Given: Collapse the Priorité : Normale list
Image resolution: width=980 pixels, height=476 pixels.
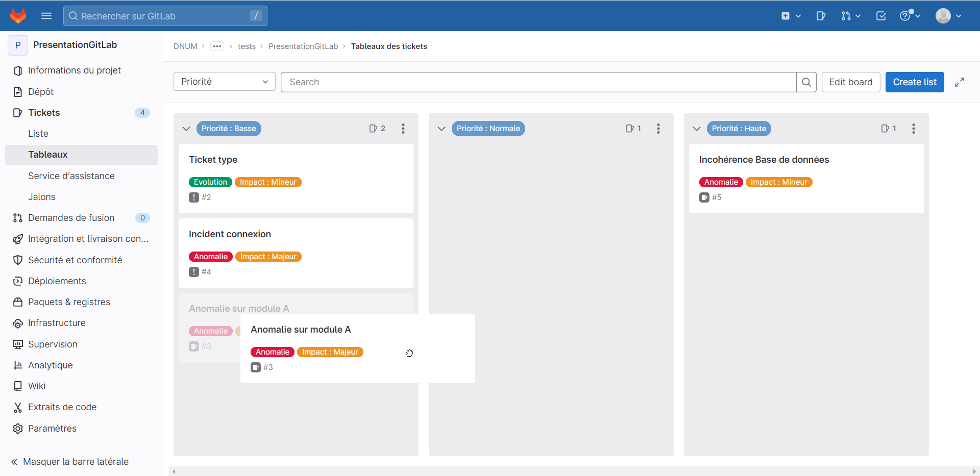Looking at the screenshot, I should point(442,129).
